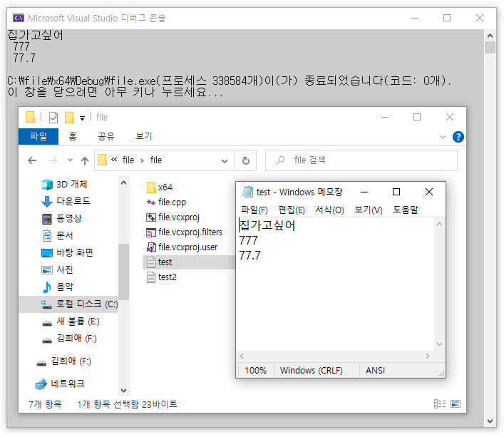
Task: Open 보기 ribbon tab in Explorer
Action: 144,137
